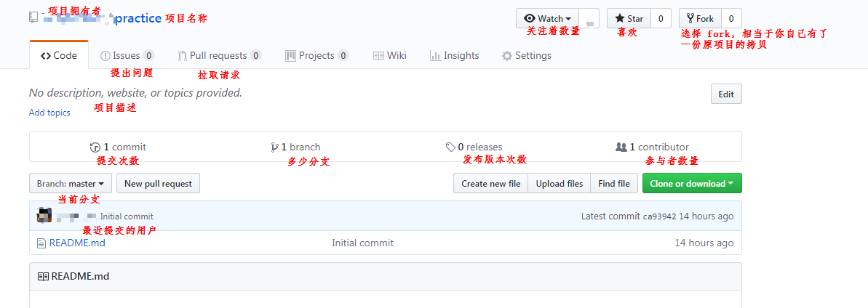Click the Projects counter badge
The height and width of the screenshot is (308, 868).
[x=343, y=55]
